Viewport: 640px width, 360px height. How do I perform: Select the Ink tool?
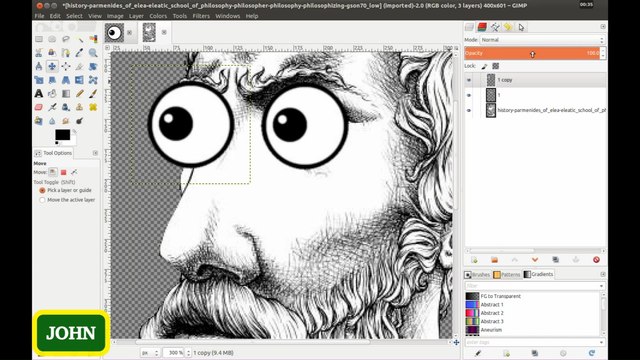point(66,107)
